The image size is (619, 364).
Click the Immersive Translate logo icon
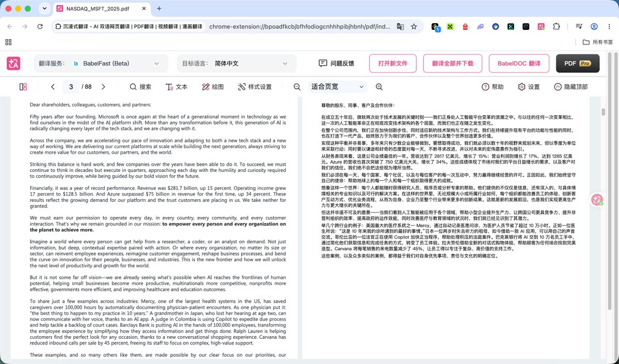[14, 64]
